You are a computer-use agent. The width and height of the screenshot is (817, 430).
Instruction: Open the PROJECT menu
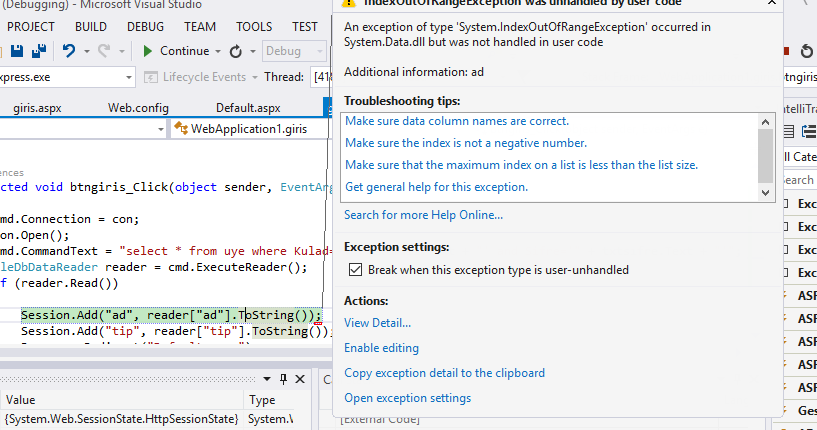(31, 27)
